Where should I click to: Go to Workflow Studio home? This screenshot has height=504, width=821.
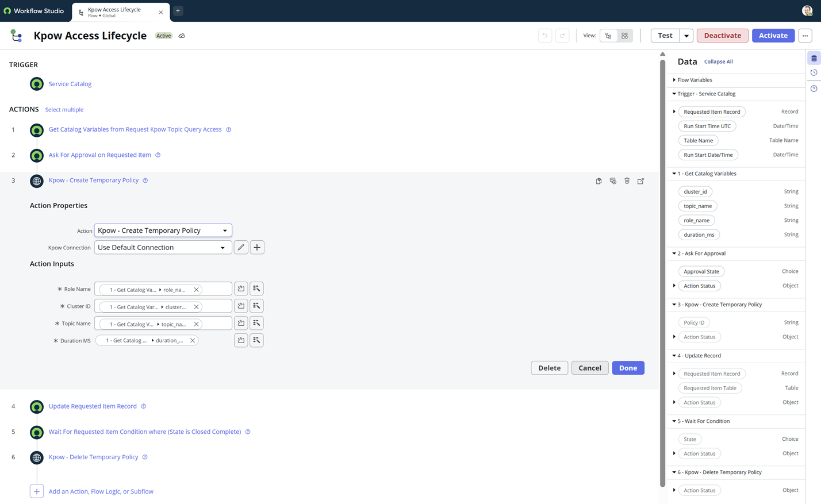34,11
